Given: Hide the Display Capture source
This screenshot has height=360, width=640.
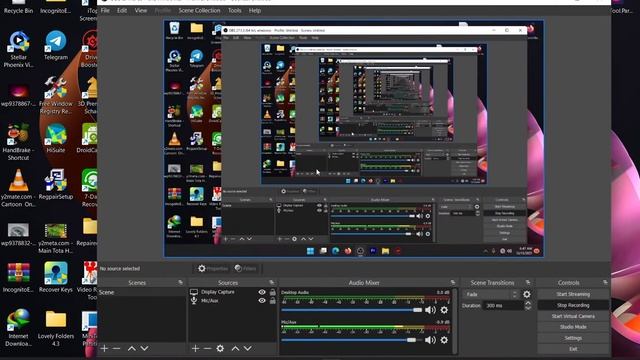Looking at the screenshot, I should [x=262, y=292].
